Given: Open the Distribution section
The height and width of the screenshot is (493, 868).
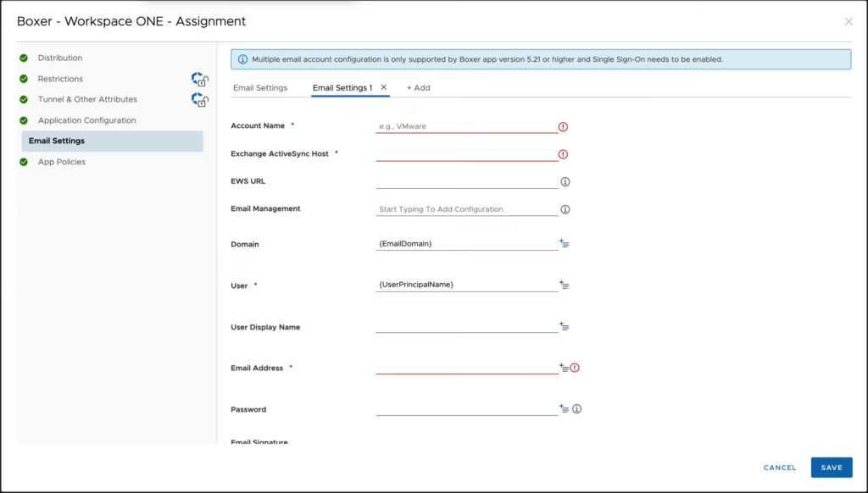Looking at the screenshot, I should 59,58.
